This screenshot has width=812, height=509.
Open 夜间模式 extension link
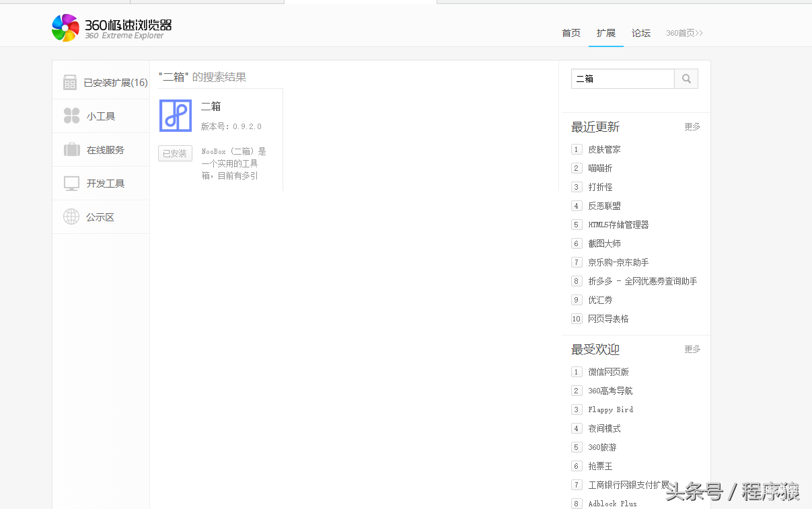pyautogui.click(x=604, y=428)
